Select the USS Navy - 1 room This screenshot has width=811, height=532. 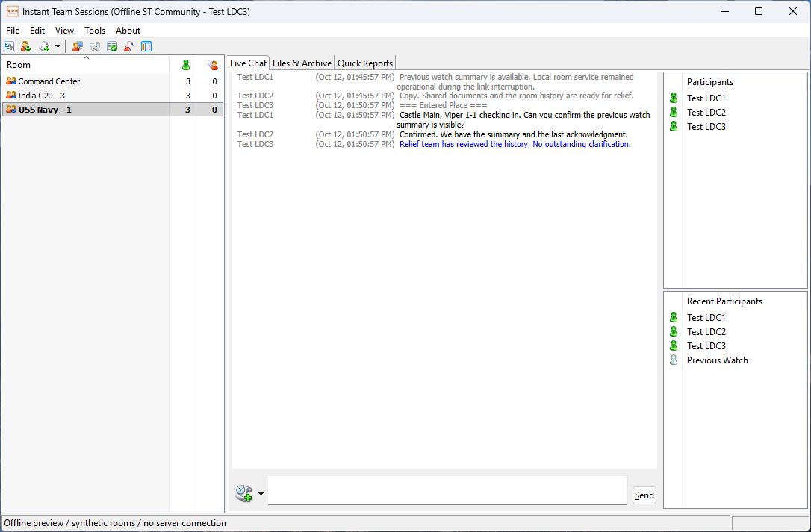pos(113,109)
